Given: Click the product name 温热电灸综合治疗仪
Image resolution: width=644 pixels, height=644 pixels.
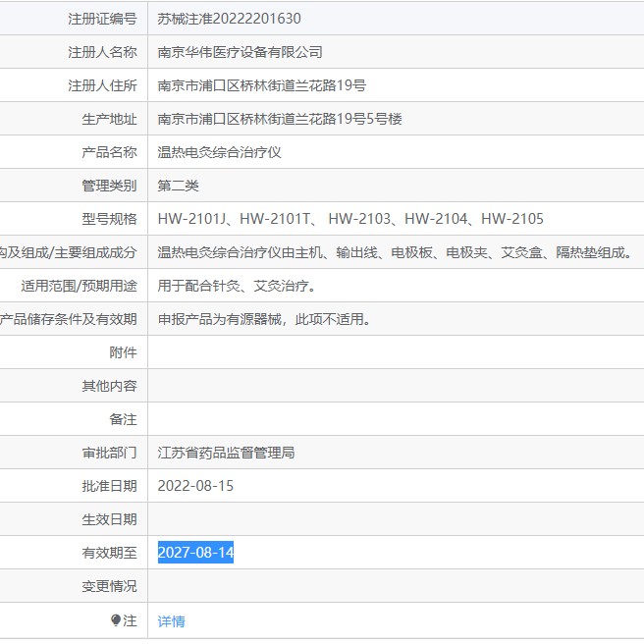Looking at the screenshot, I should [219, 152].
